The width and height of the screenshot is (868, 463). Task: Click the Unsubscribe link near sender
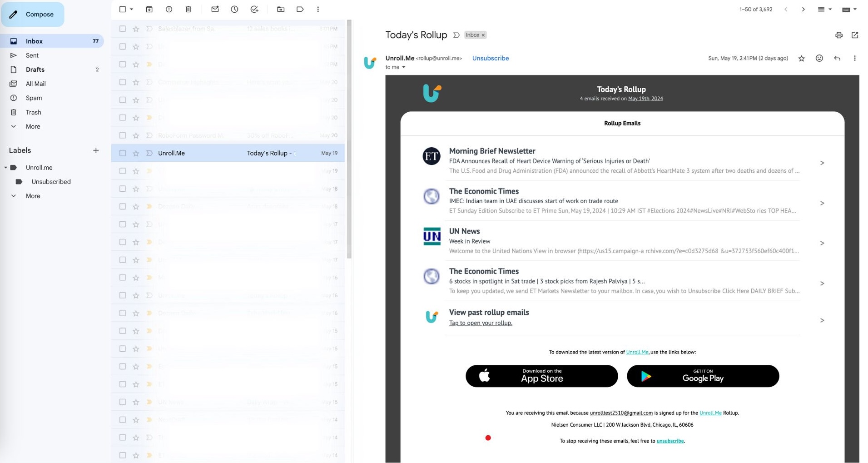pyautogui.click(x=491, y=58)
